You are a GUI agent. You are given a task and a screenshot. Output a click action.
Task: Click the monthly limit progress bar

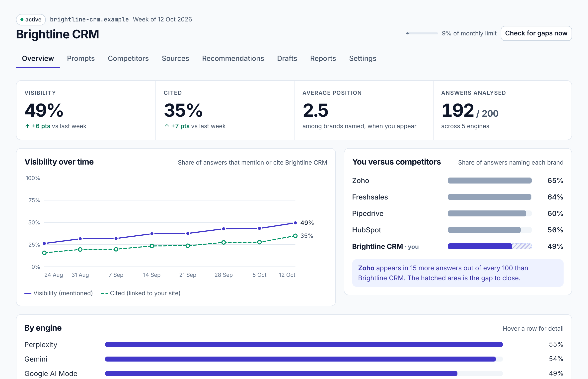point(422,33)
